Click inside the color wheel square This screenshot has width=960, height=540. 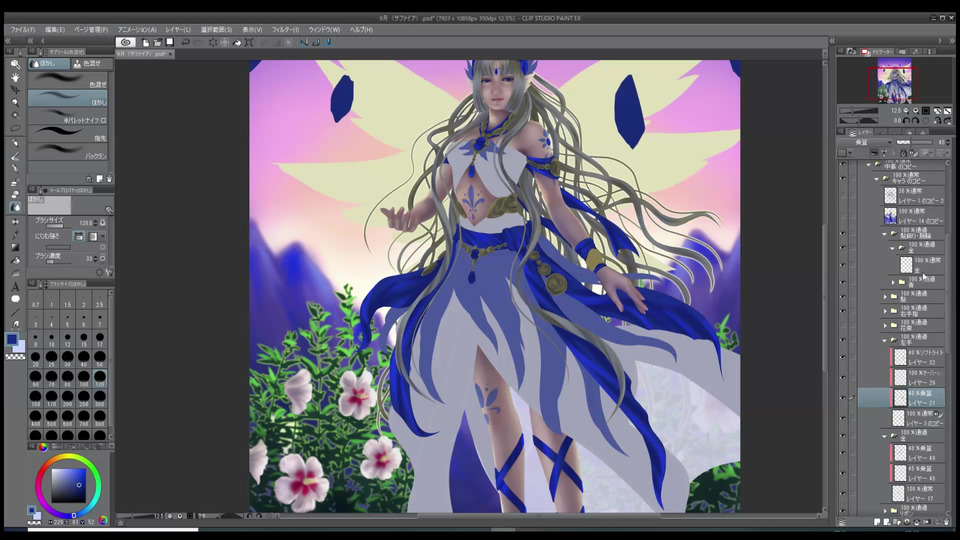click(67, 485)
